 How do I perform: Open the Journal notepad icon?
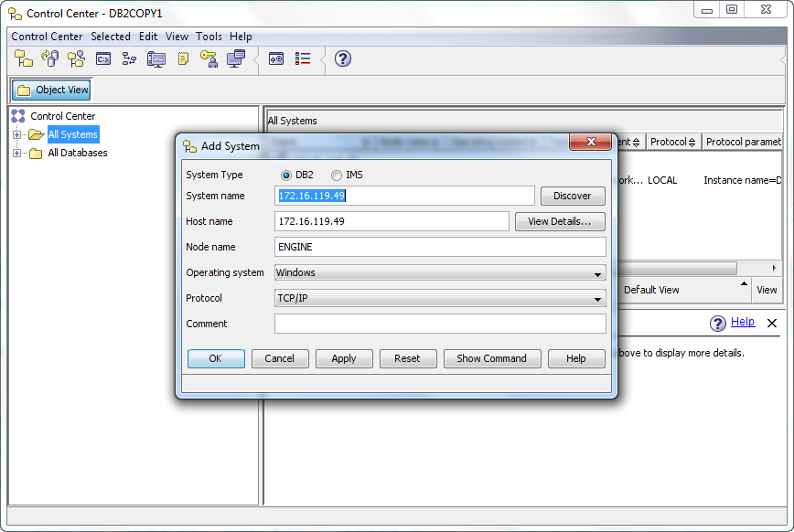click(183, 59)
